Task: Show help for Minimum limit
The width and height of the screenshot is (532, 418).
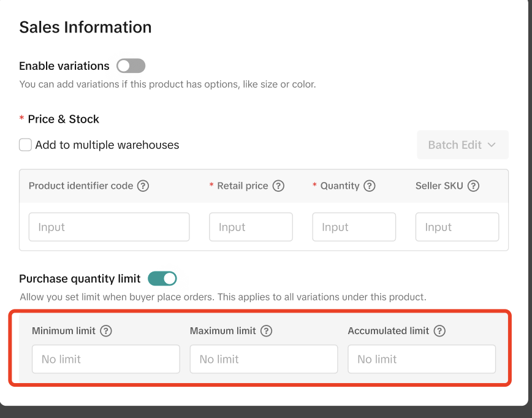Action: coord(106,331)
